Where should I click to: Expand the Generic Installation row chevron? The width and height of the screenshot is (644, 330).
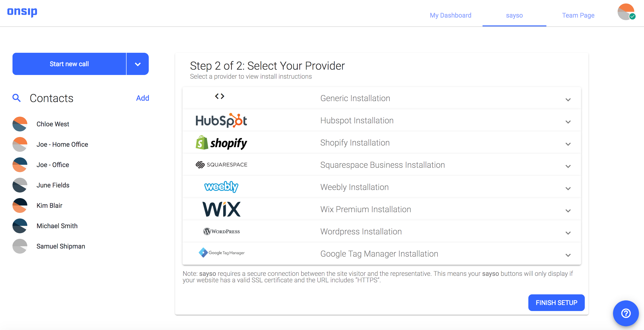(x=568, y=100)
